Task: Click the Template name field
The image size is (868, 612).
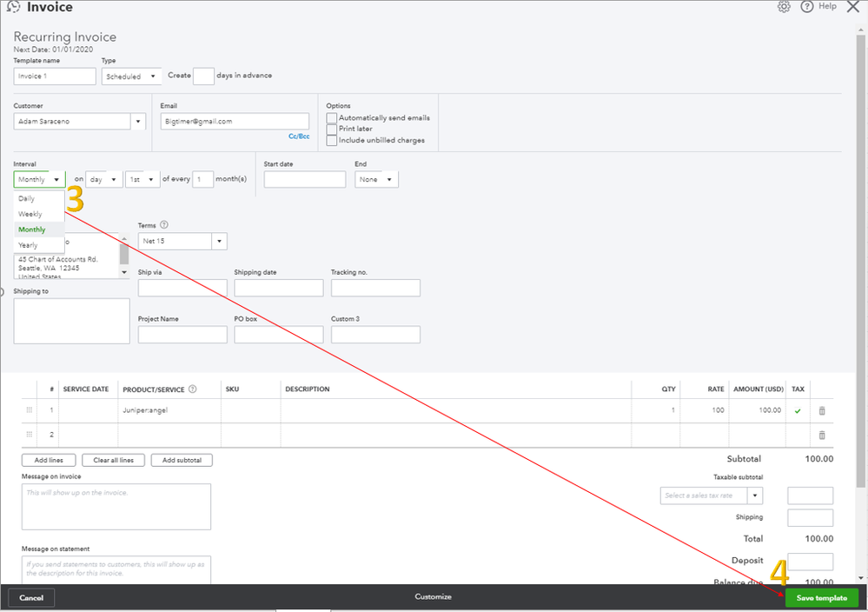Action: click(x=55, y=76)
